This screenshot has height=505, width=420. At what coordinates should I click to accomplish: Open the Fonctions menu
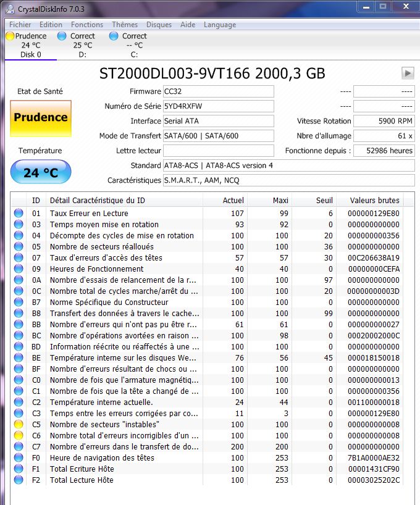tap(87, 25)
